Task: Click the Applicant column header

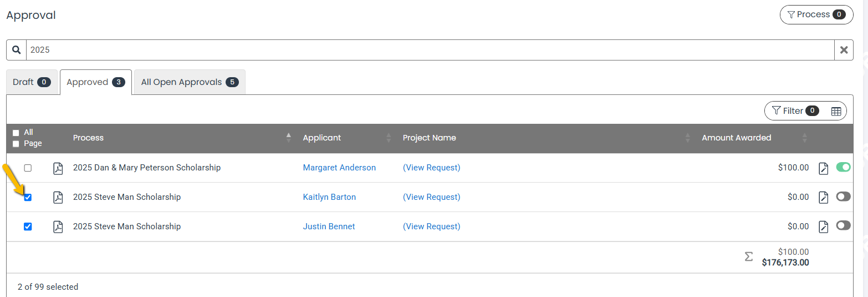Action: tap(322, 138)
